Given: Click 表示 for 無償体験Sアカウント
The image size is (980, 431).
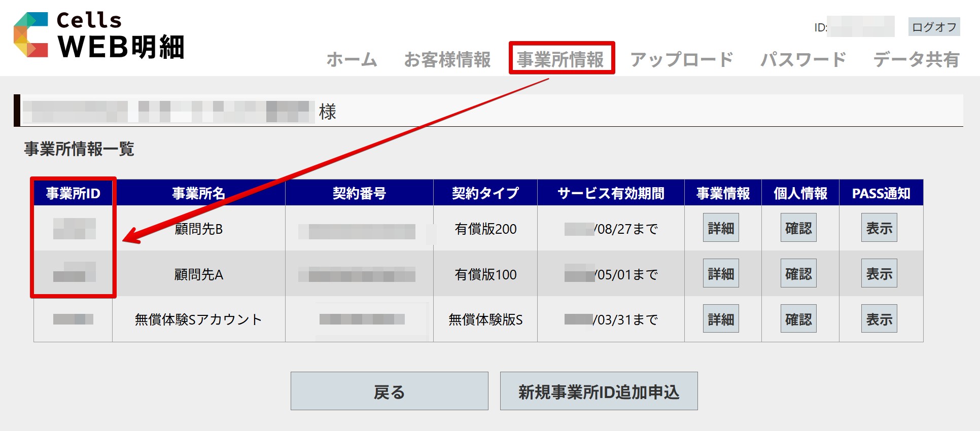Looking at the screenshot, I should (879, 319).
